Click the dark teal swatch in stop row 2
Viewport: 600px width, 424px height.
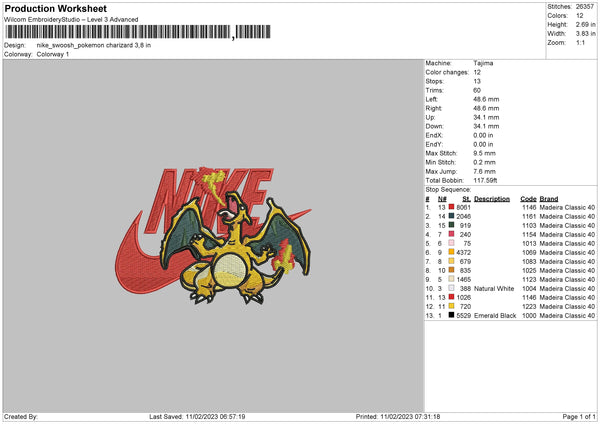(451, 216)
